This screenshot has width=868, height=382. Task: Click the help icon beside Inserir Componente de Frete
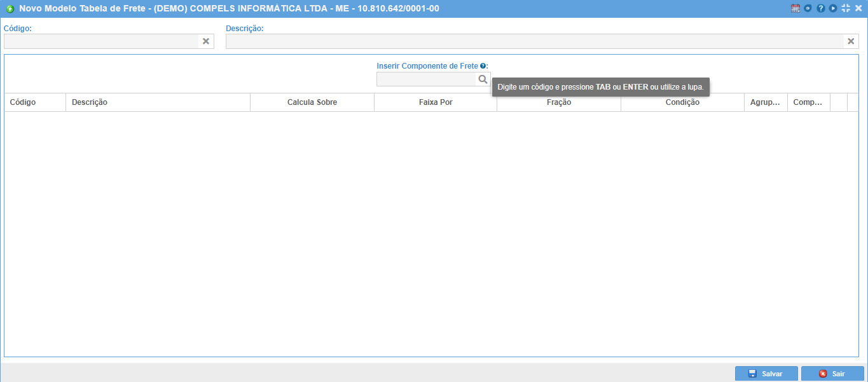483,66
